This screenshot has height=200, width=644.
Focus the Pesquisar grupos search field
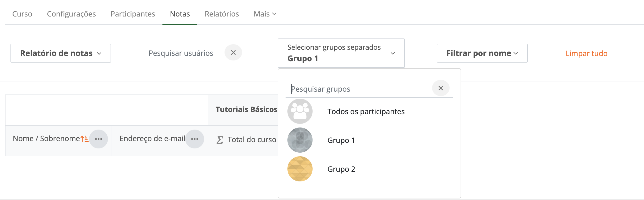(x=359, y=89)
